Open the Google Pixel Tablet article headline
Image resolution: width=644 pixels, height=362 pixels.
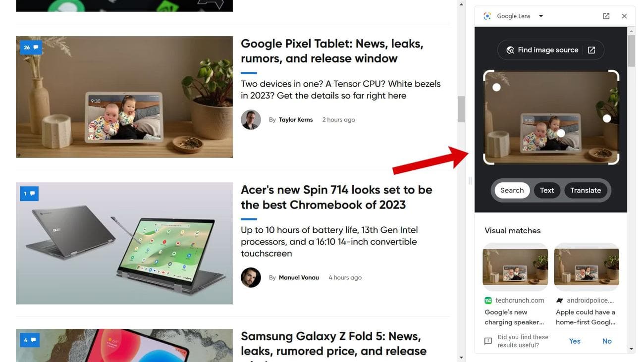coord(332,51)
